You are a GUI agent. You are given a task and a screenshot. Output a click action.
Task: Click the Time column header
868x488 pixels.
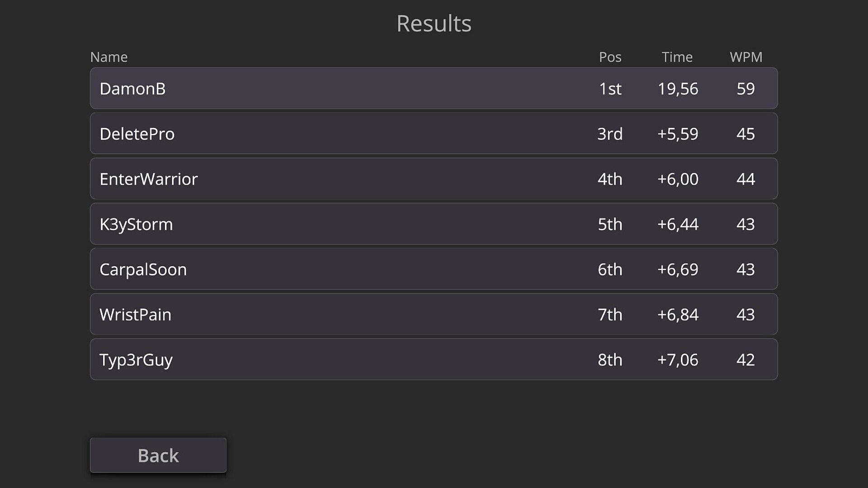tap(677, 57)
